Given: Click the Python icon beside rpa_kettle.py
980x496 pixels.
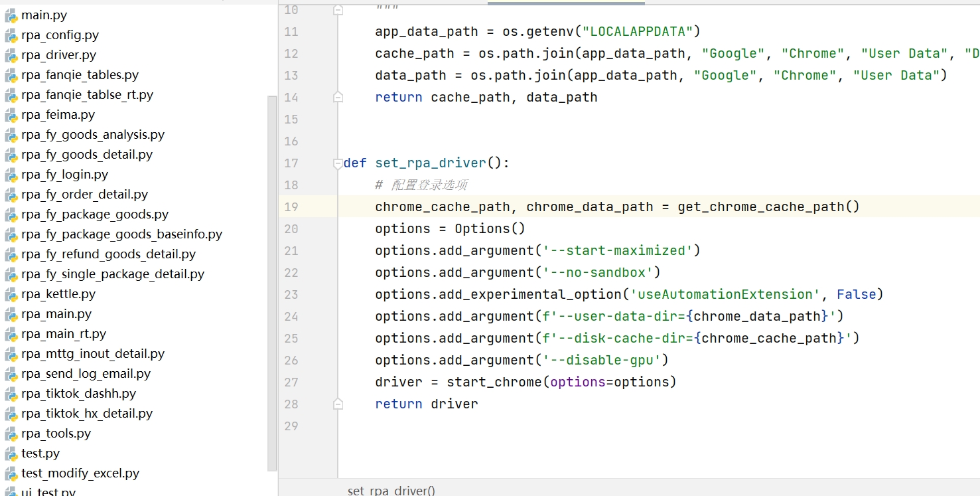Looking at the screenshot, I should 11,294.
